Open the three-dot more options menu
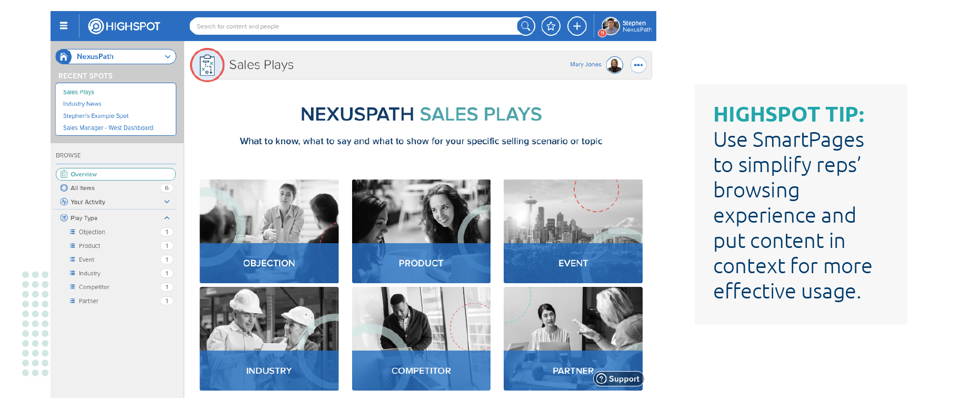The width and height of the screenshot is (980, 409). (638, 65)
